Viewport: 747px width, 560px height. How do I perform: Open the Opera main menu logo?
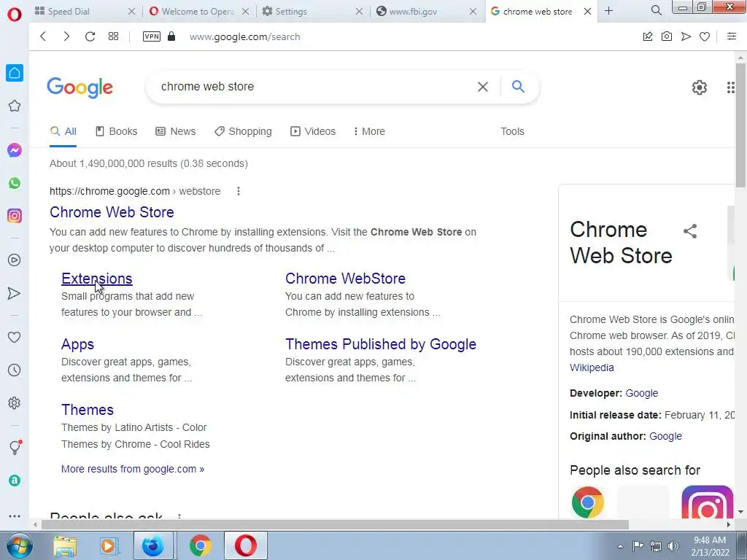15,14
